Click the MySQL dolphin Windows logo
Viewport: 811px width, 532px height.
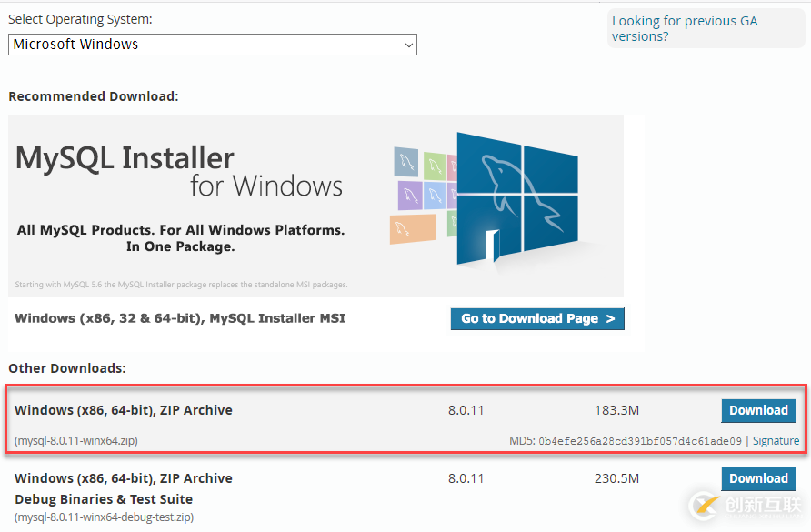(x=516, y=196)
